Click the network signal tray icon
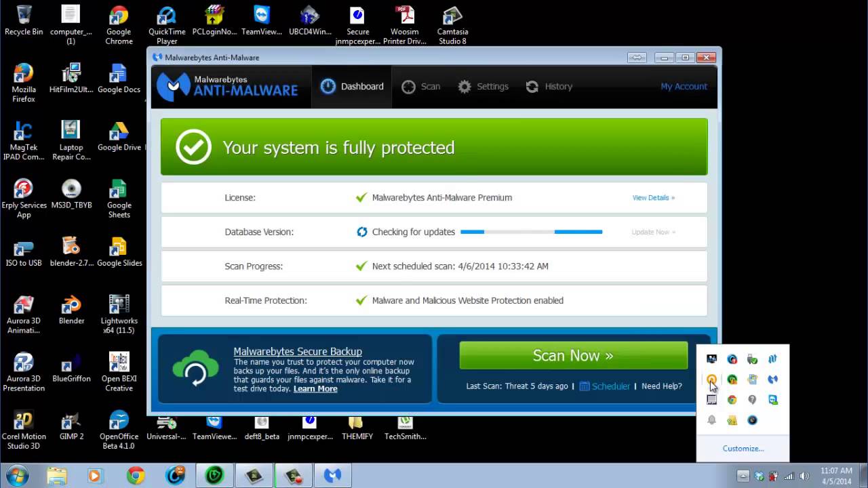868x488 pixels. click(789, 476)
